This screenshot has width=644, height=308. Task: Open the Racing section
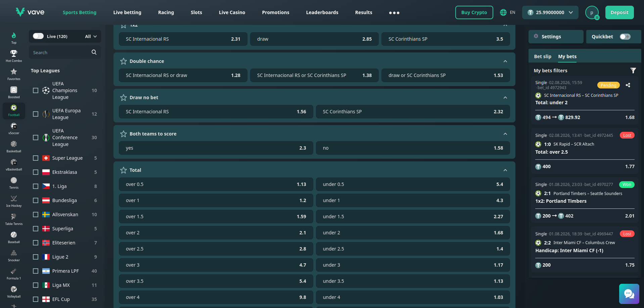click(166, 12)
